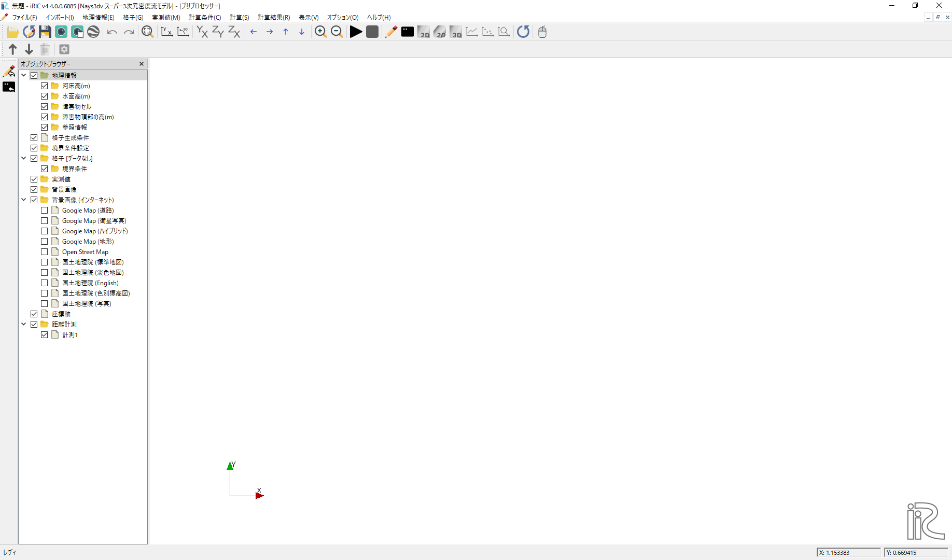Open the solver console window icon
Image resolution: width=952 pixels, height=560 pixels.
click(408, 32)
